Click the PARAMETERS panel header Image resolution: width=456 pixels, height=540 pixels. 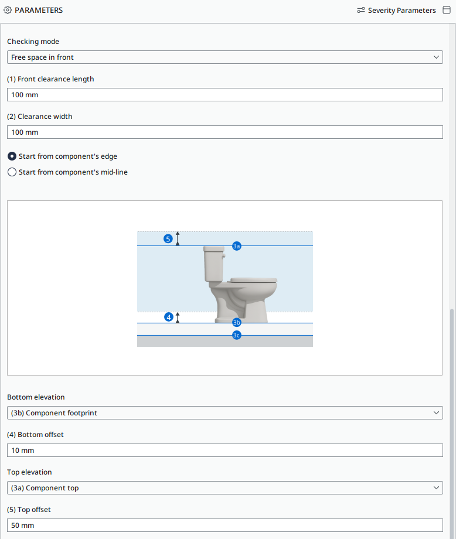[x=39, y=10]
